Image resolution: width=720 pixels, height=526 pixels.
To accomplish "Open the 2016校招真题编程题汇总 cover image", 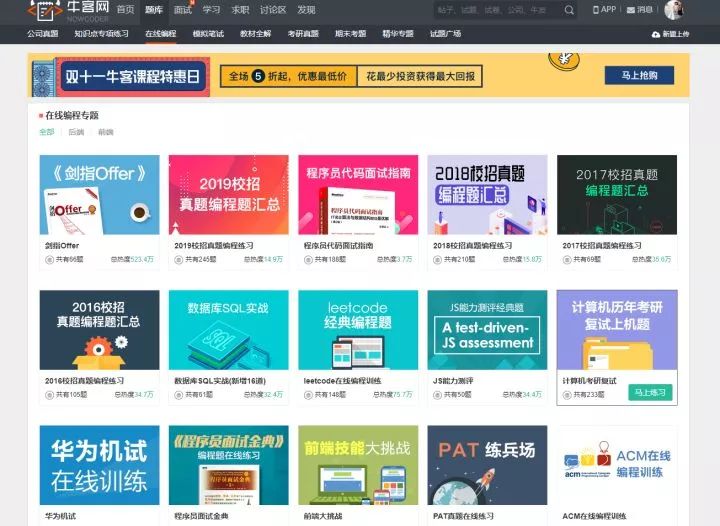I will click(100, 330).
